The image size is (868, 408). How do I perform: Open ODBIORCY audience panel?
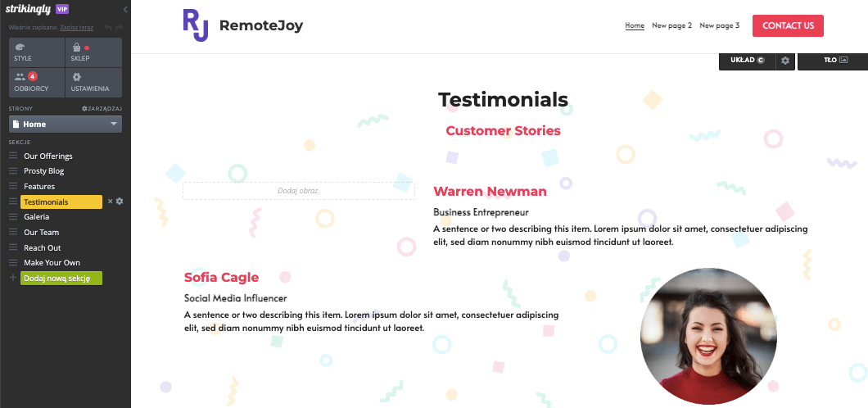pyautogui.click(x=37, y=83)
